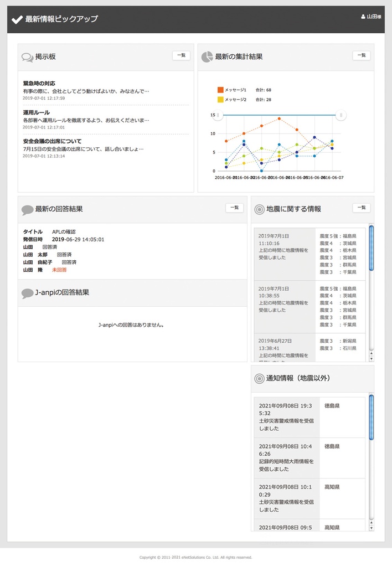The width and height of the screenshot is (392, 567).
Task: Click the 合計: 68 total label
Action: point(263,90)
